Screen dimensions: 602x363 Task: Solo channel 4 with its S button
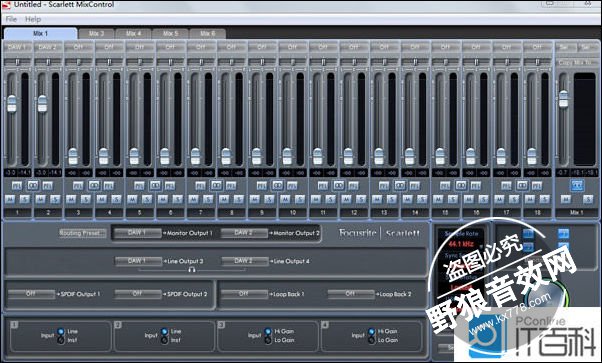[x=116, y=199]
